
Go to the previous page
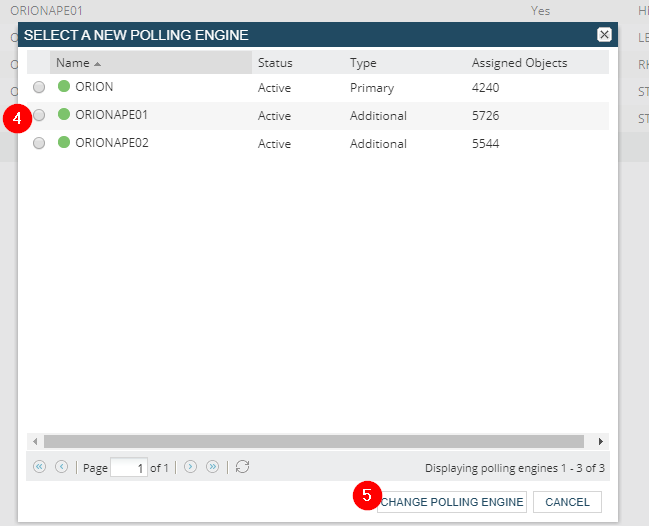61,467
